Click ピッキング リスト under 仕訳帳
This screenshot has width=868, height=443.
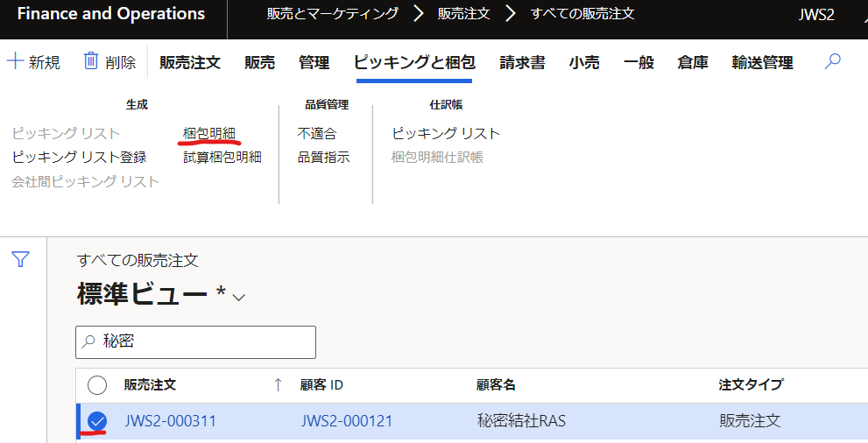(x=446, y=133)
